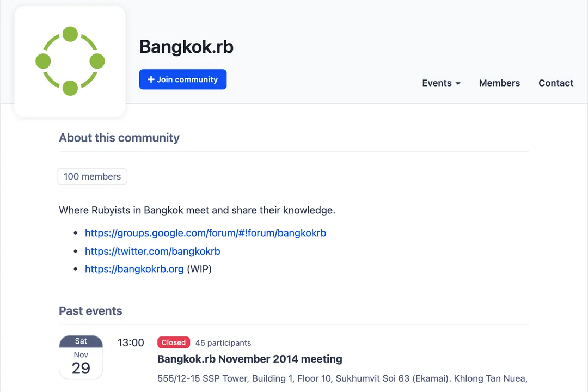Click the Bangkok.rb green circle logo
Viewport: 588px width, 392px height.
(x=70, y=61)
